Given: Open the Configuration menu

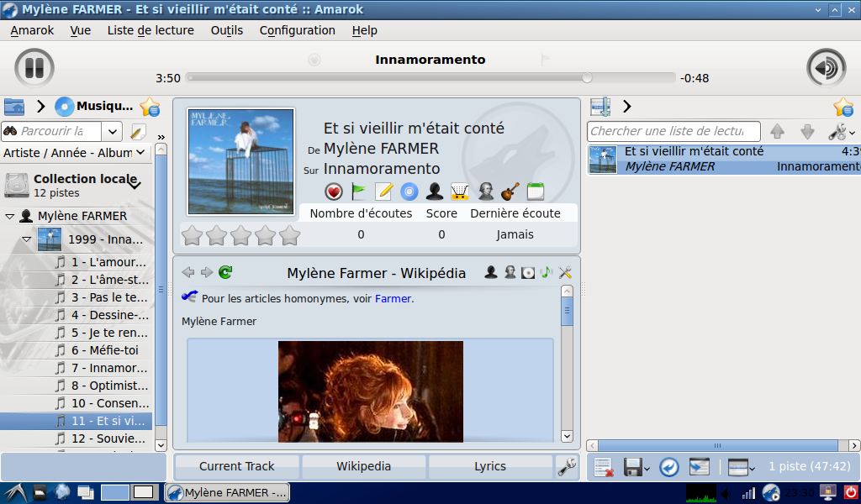Looking at the screenshot, I should [x=297, y=31].
